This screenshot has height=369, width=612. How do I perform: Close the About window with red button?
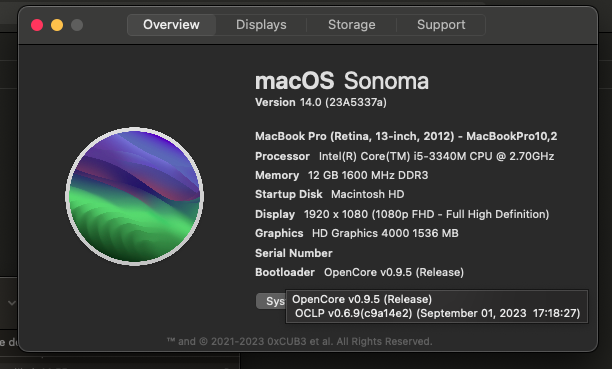(x=37, y=25)
